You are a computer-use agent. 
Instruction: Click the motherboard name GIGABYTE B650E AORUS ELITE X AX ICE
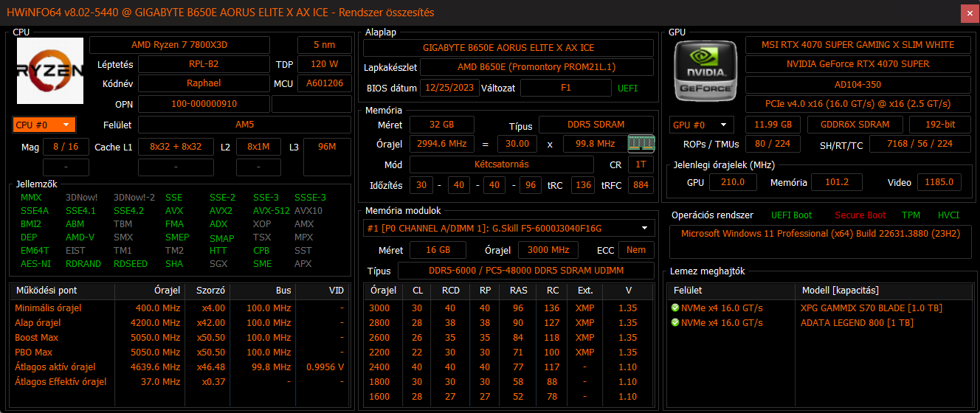pyautogui.click(x=508, y=47)
